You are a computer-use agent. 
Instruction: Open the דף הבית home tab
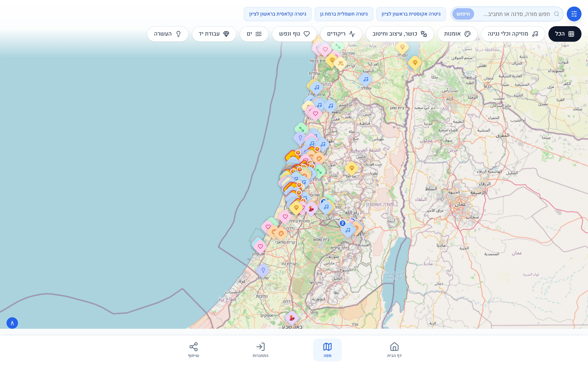[x=394, y=350]
